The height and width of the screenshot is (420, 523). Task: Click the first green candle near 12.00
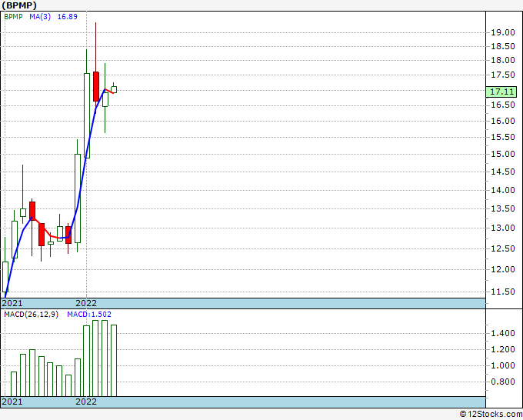point(5,277)
